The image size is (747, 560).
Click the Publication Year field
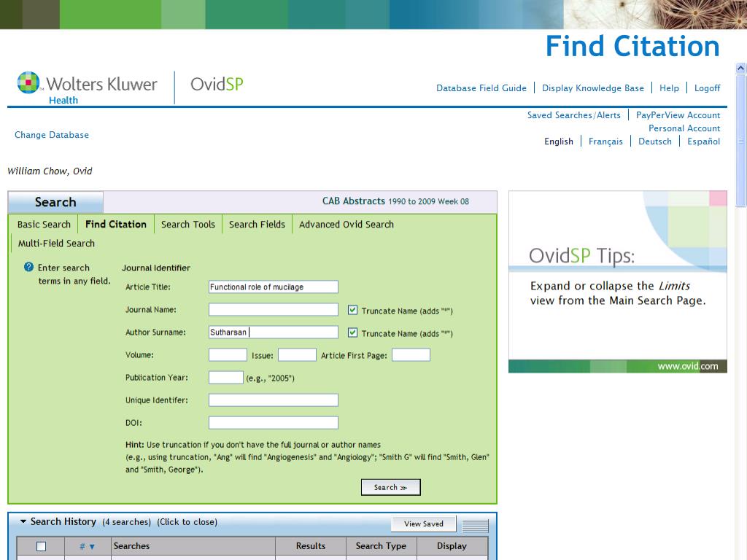226,378
